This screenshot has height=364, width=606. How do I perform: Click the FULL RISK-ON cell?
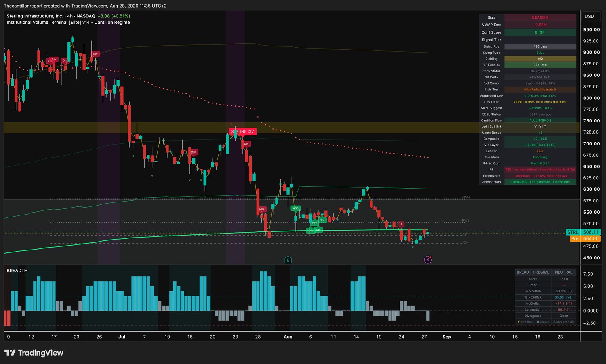(540, 120)
